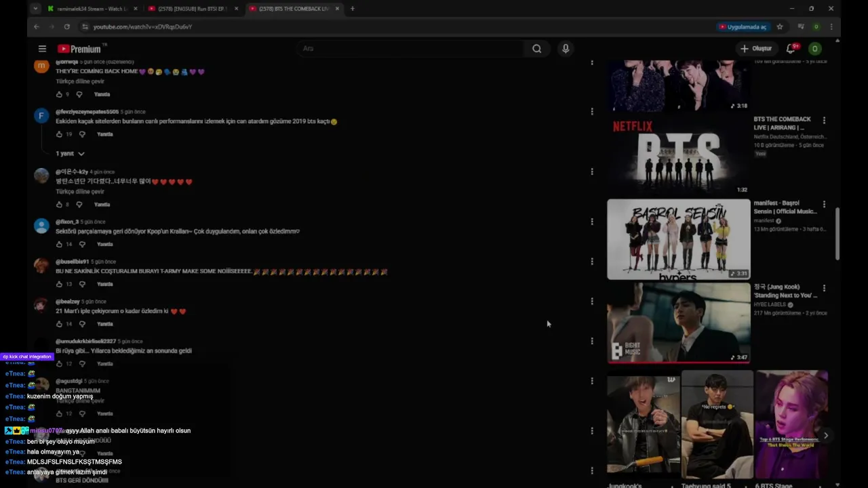Viewport: 868px width, 488px height.
Task: Open the Taehyung said Shorts thumbnail
Action: 717,424
